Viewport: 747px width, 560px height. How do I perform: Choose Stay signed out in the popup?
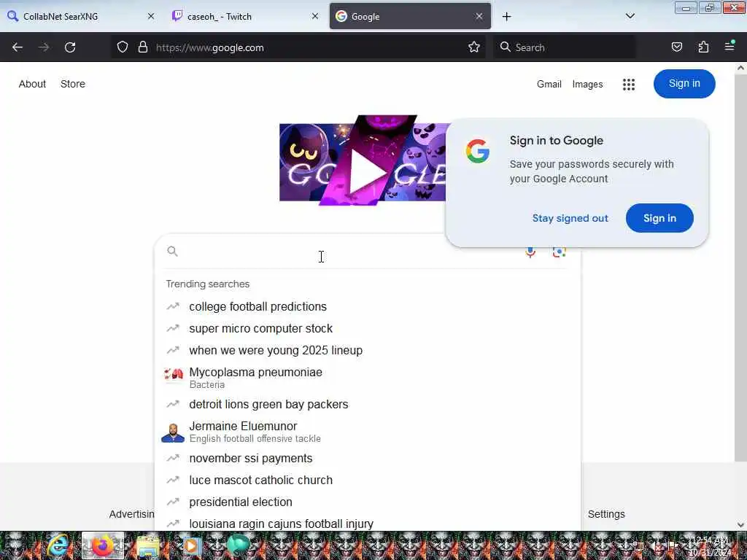570,218
